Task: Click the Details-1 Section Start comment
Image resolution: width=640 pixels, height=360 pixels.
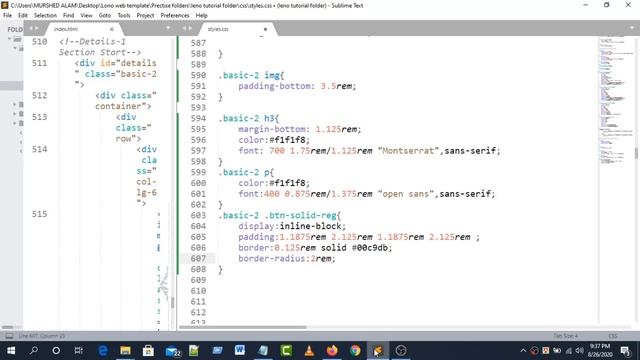Action: pyautogui.click(x=100, y=47)
